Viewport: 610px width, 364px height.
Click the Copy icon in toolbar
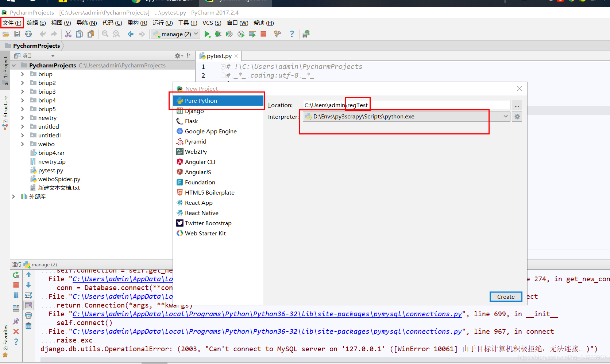pos(80,34)
